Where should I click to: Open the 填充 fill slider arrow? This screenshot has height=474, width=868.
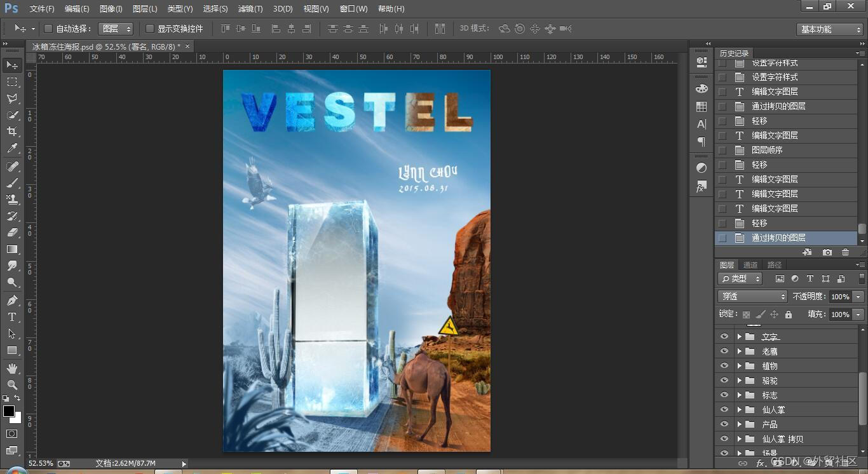pyautogui.click(x=858, y=315)
